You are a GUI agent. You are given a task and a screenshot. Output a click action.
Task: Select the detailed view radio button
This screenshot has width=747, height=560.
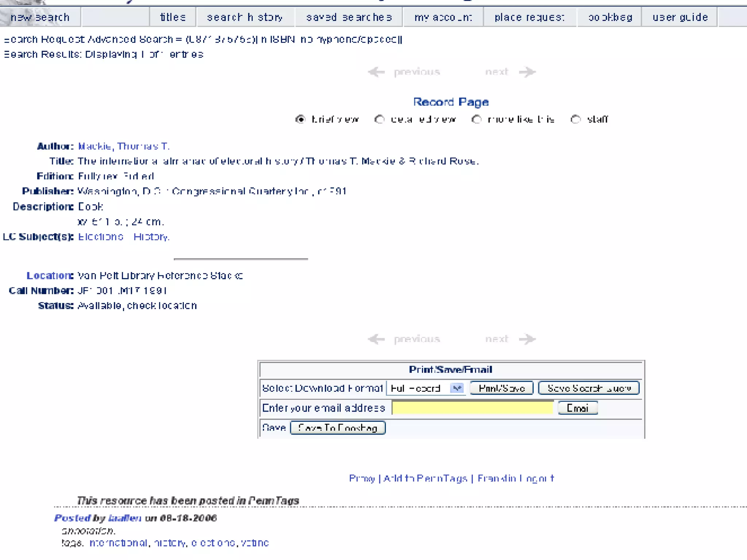tap(379, 119)
